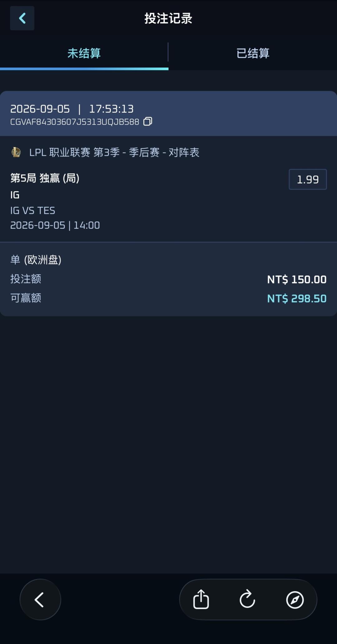
Task: Open the compass browser icon
Action: point(295,600)
